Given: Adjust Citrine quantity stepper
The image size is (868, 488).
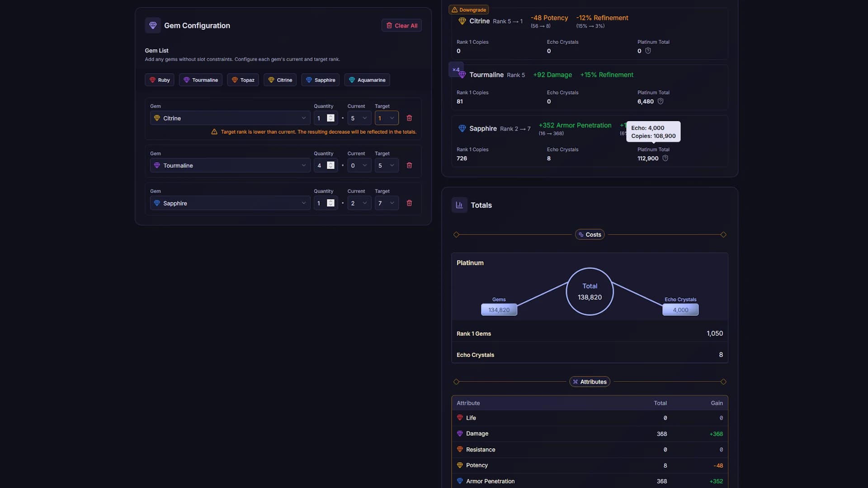Looking at the screenshot, I should (330, 118).
